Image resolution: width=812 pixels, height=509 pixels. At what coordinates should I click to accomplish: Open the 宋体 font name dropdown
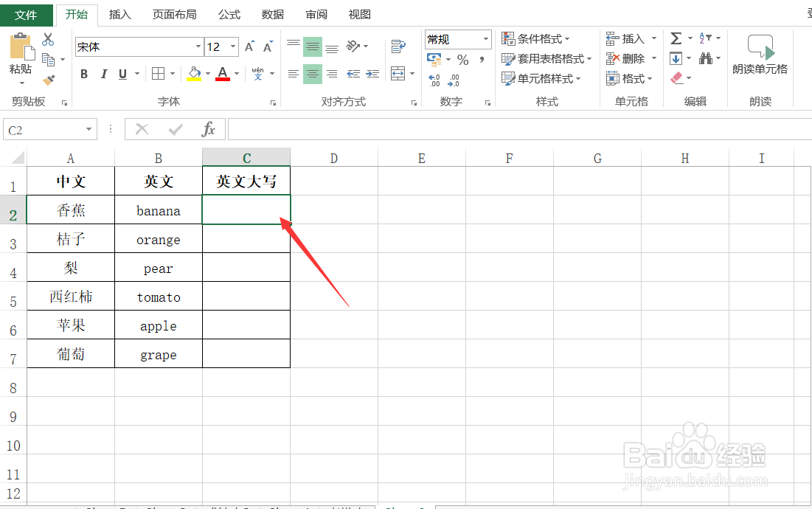click(x=198, y=46)
